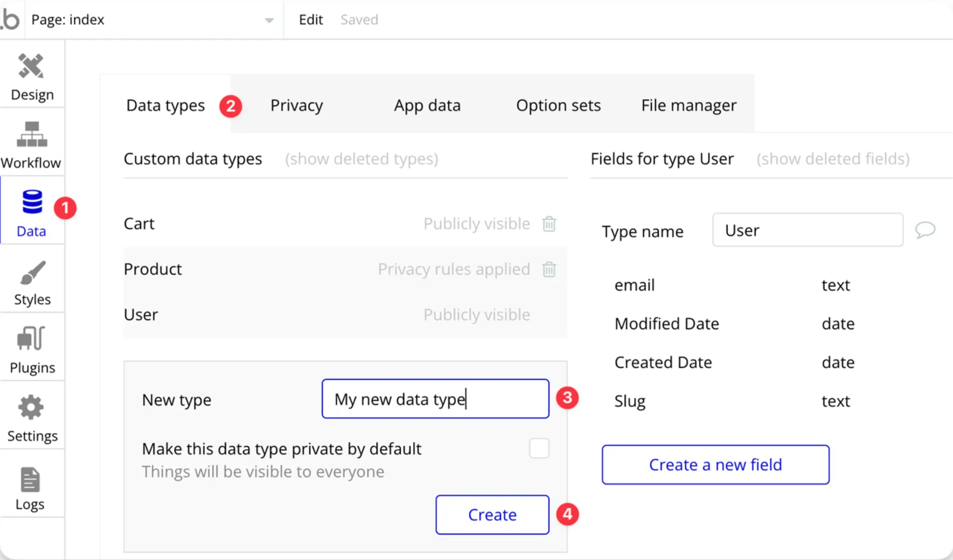Select the Data database icon
Screen dimensions: 953x560
coord(32,202)
